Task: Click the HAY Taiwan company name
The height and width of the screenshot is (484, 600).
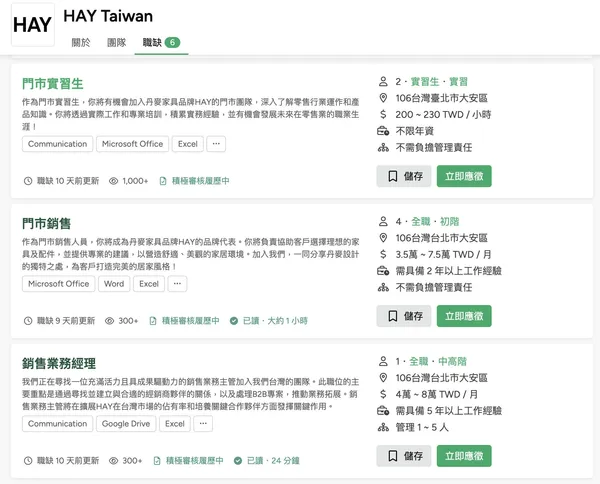Action: 108,16
